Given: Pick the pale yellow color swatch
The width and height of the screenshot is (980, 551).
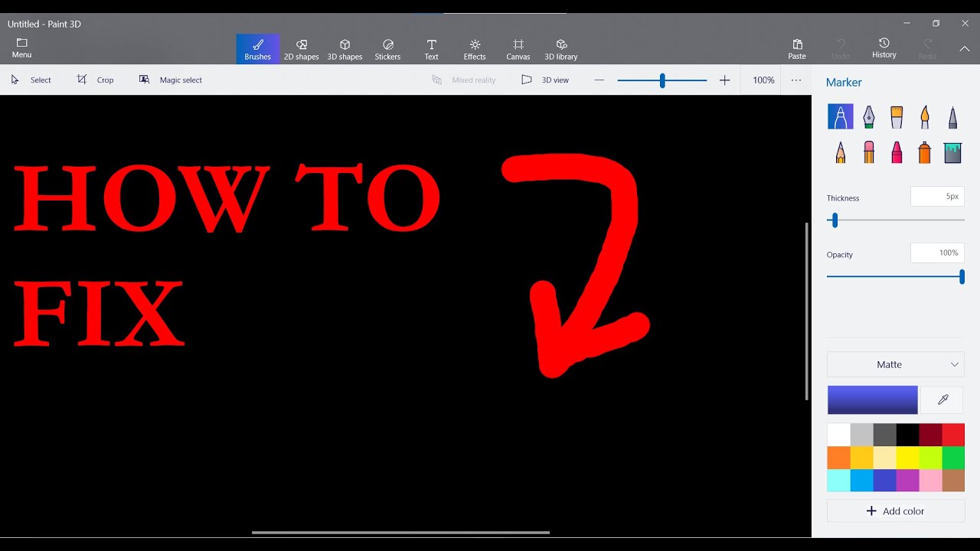Looking at the screenshot, I should coord(884,458).
